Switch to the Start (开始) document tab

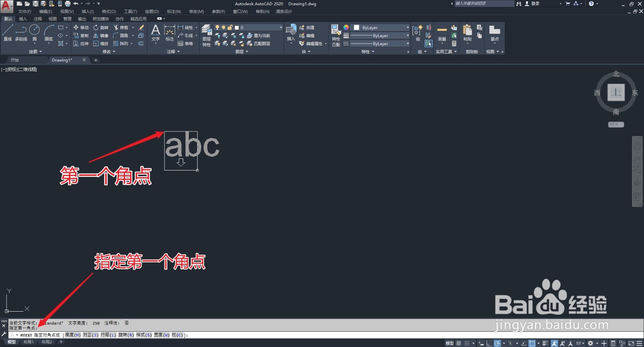(15, 60)
